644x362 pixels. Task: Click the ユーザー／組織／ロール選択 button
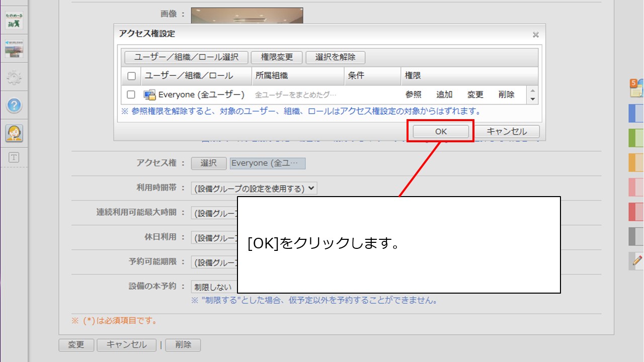pyautogui.click(x=187, y=57)
